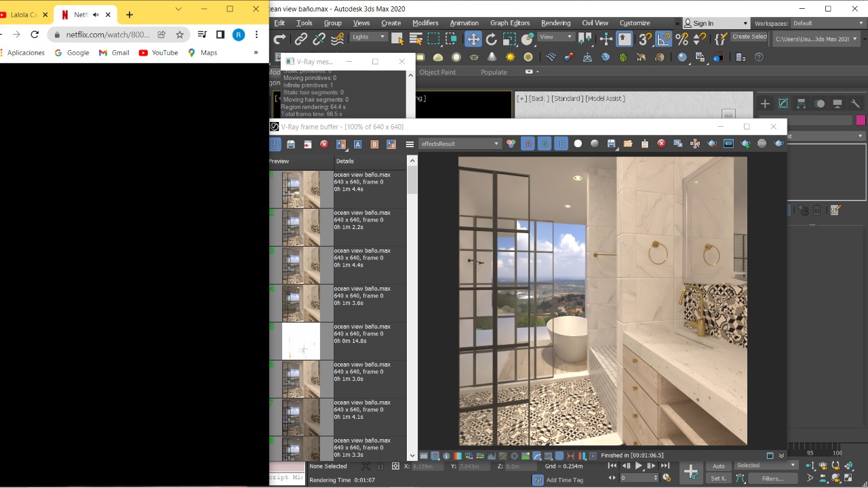The image size is (868, 488).
Task: Click the Select and Link chain icon
Action: point(301,39)
